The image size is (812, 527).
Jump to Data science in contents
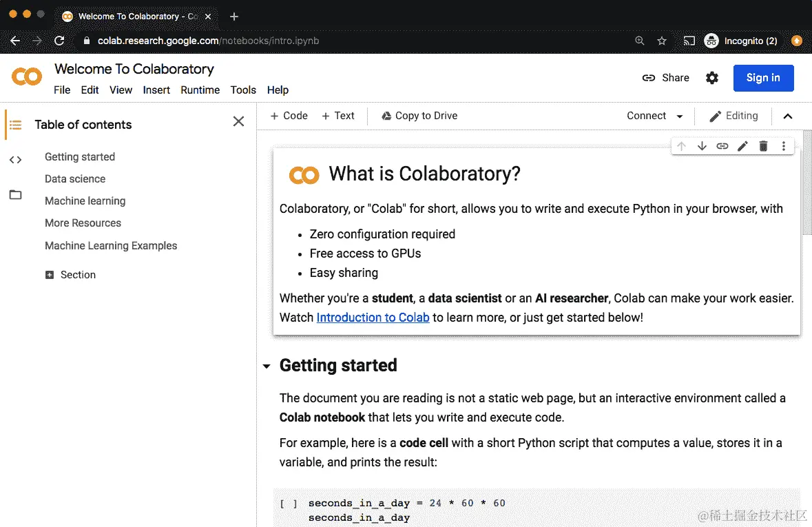75,179
